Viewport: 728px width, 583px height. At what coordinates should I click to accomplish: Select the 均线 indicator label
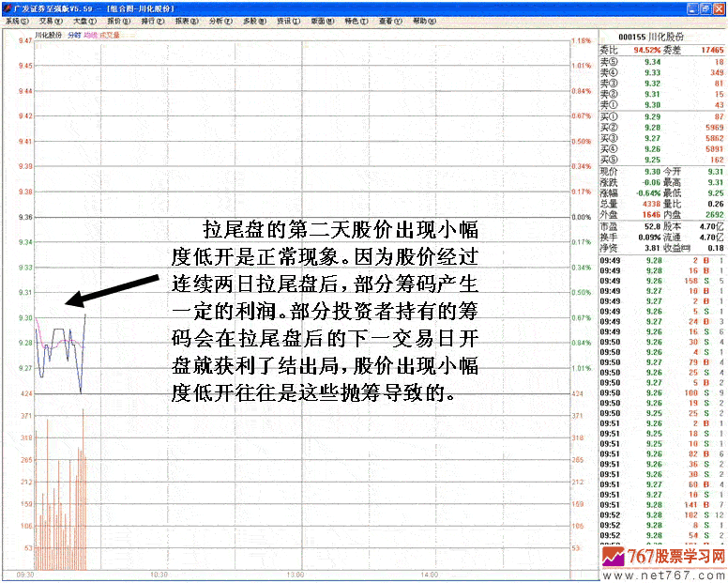coord(90,35)
